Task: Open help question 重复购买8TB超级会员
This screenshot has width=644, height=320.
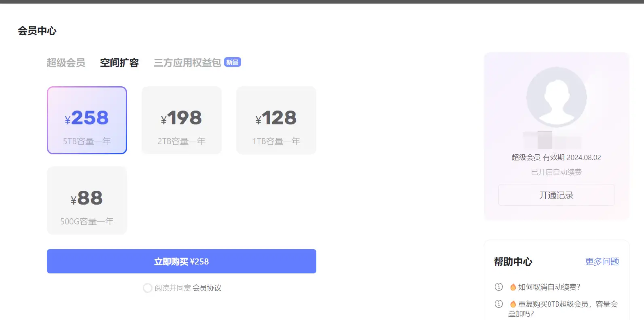Action: click(x=563, y=309)
